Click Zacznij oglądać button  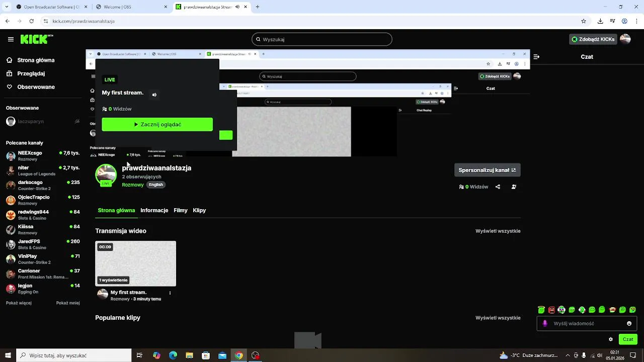pyautogui.click(x=157, y=124)
